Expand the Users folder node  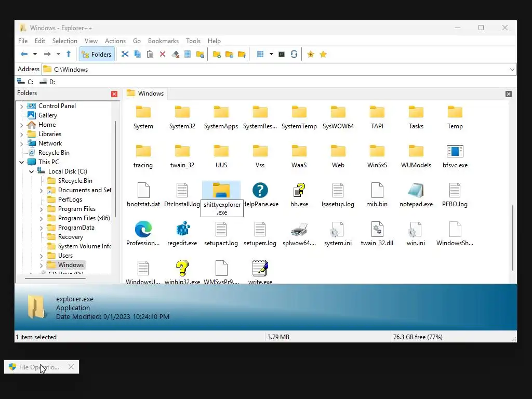(42, 256)
